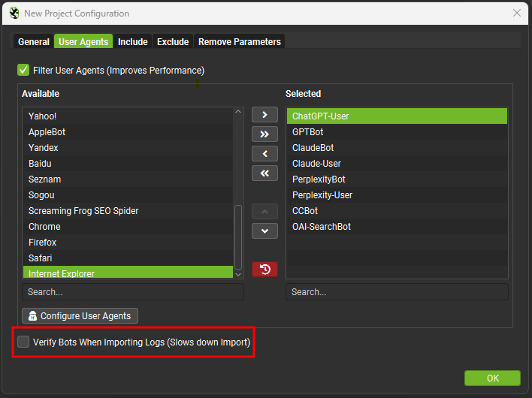The height and width of the screenshot is (398, 532).
Task: Click the red reset to default icon
Action: (x=264, y=269)
